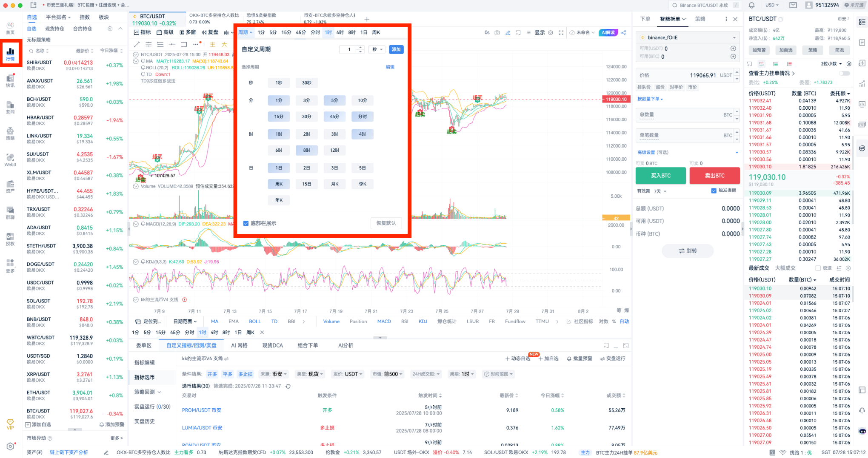Select 策略回测 in left menu
Viewport: 868px width, 458px height.
coord(147,392)
